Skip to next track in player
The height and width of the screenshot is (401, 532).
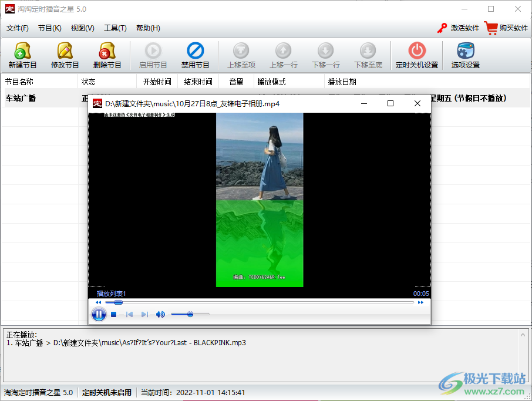tap(144, 315)
